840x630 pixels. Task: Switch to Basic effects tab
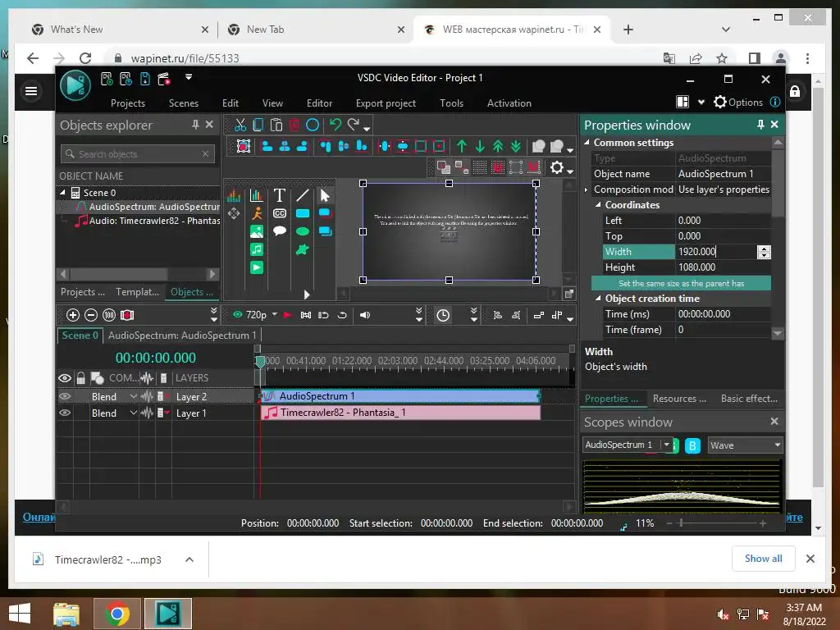(x=749, y=399)
